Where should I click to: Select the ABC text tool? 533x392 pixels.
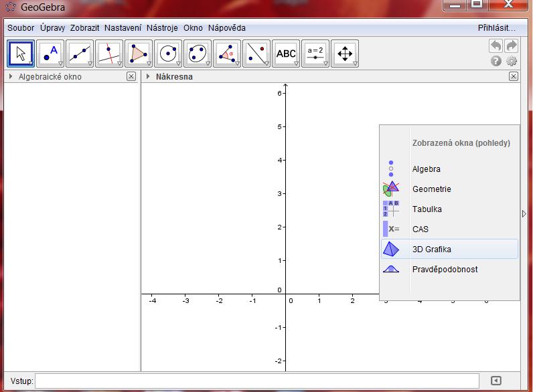(x=286, y=54)
